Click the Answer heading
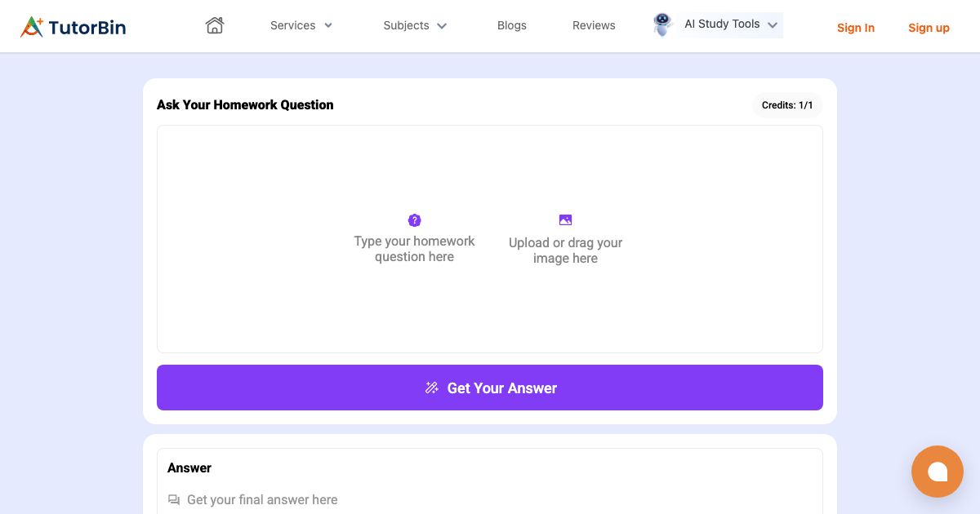Screen dimensions: 980x514 click(x=189, y=467)
